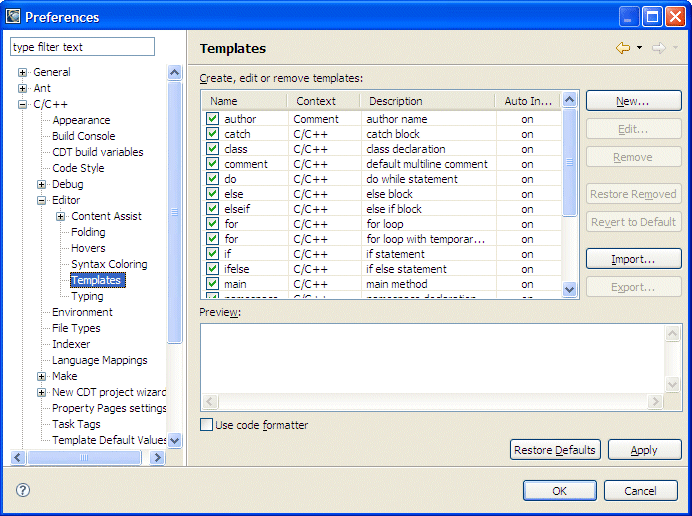Viewport: 692px width, 516px height.
Task: Click the Restore Defaults button
Action: [554, 450]
